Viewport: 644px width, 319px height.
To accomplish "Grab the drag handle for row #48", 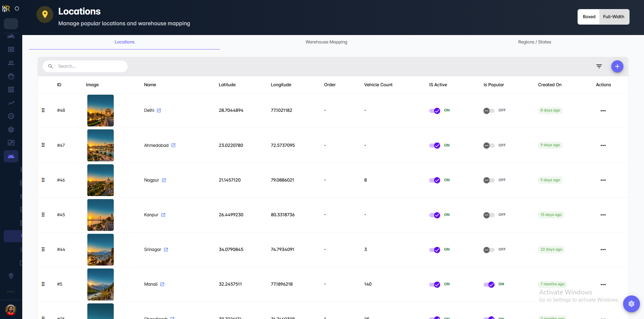I will click(43, 110).
